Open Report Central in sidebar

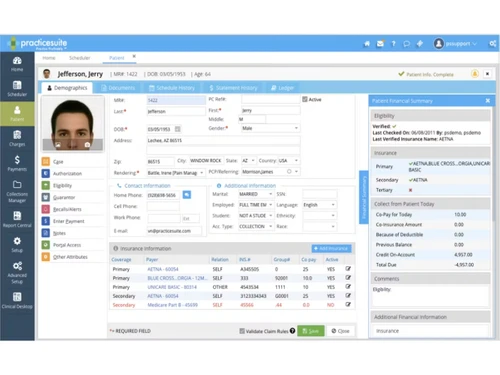(x=17, y=219)
